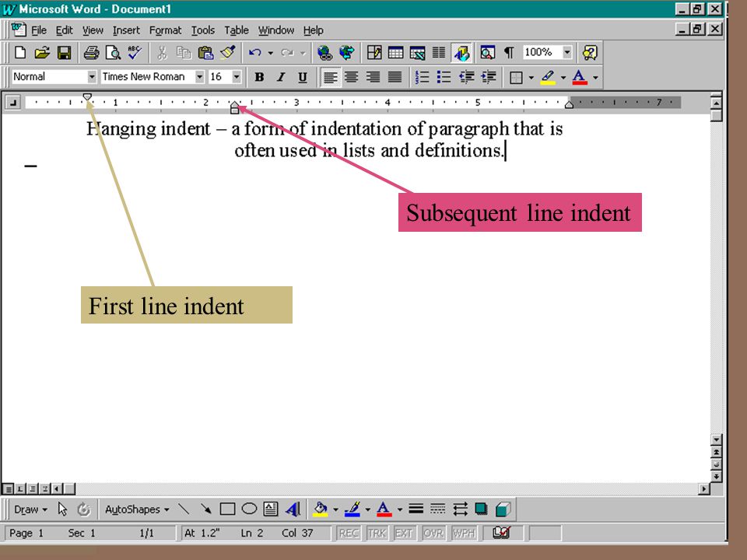
Task: Apply numbered list formatting
Action: [422, 77]
